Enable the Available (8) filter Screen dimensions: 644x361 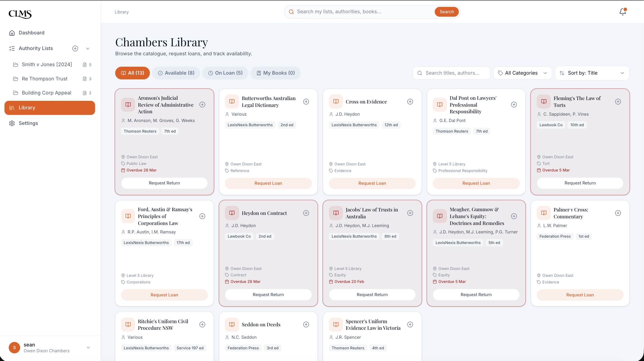pos(176,73)
